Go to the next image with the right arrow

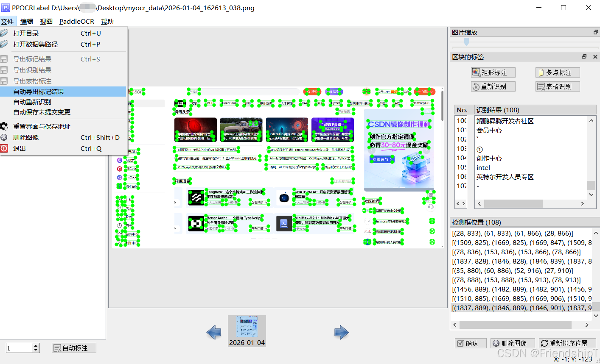342,332
